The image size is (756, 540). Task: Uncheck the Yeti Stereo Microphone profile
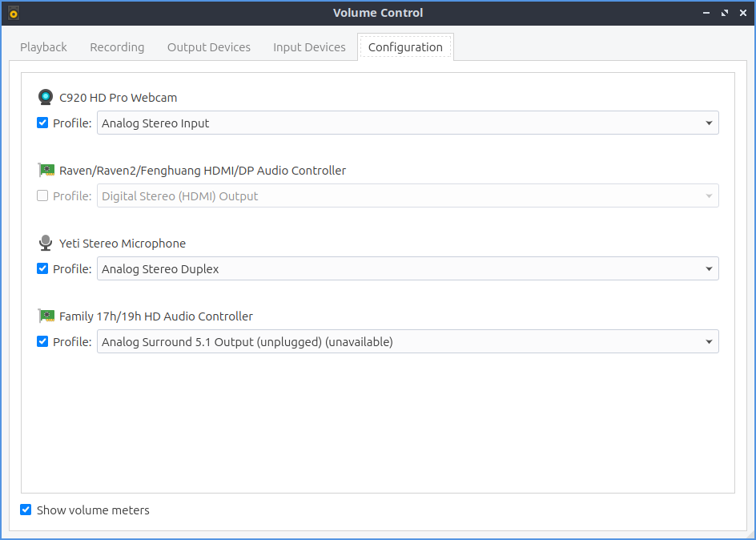(42, 269)
